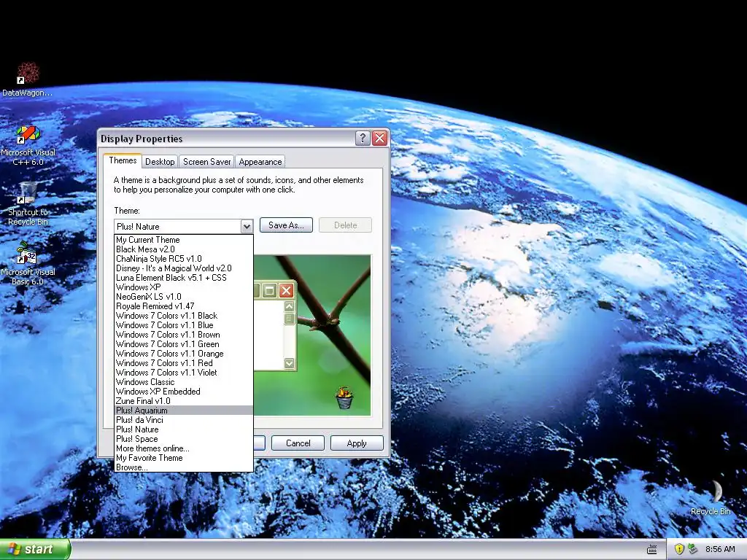
Task: Pick Luna Element Black v5.1 + CSS
Action: (184, 278)
